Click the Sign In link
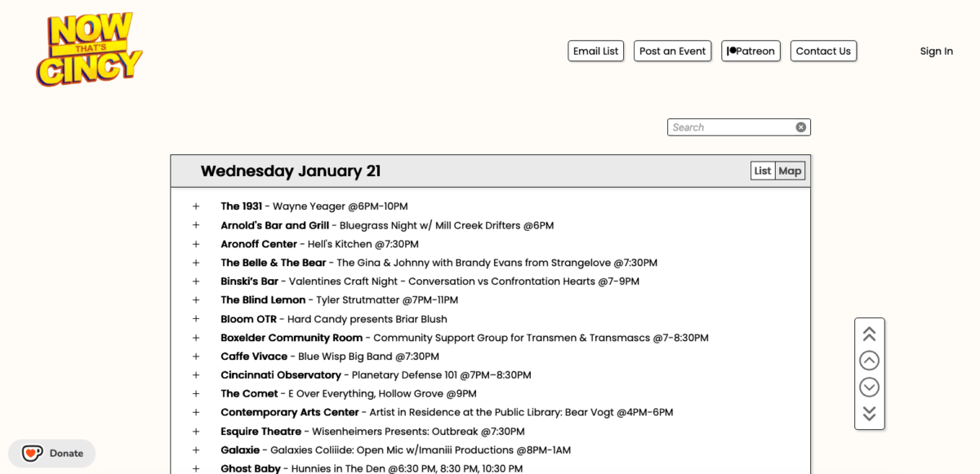 [x=936, y=51]
